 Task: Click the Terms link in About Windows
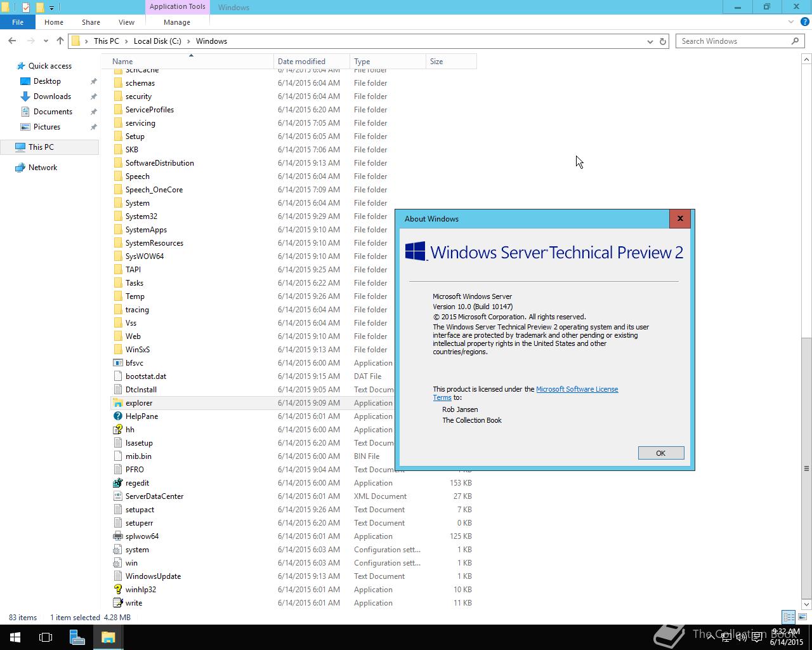click(x=442, y=397)
